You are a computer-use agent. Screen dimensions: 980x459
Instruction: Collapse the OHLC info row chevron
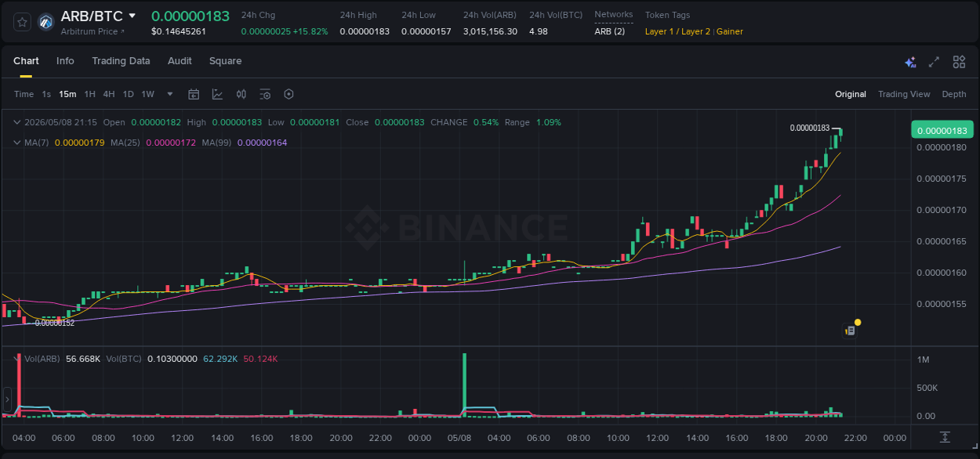[17, 122]
